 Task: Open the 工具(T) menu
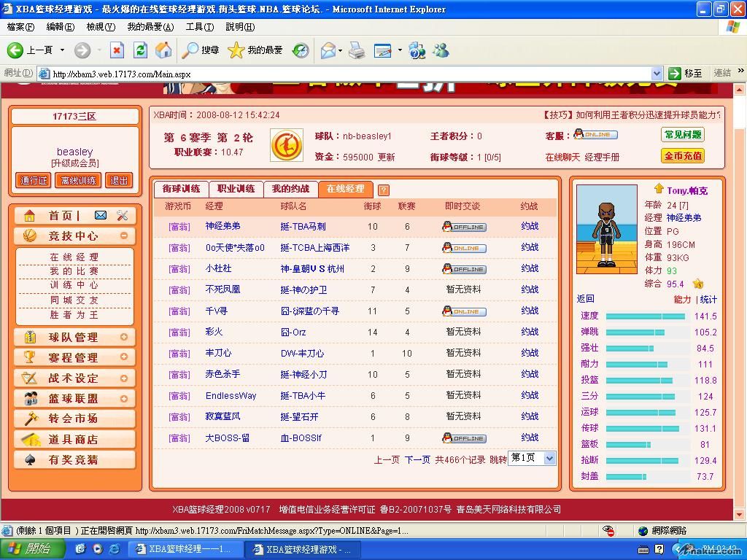[x=200, y=27]
